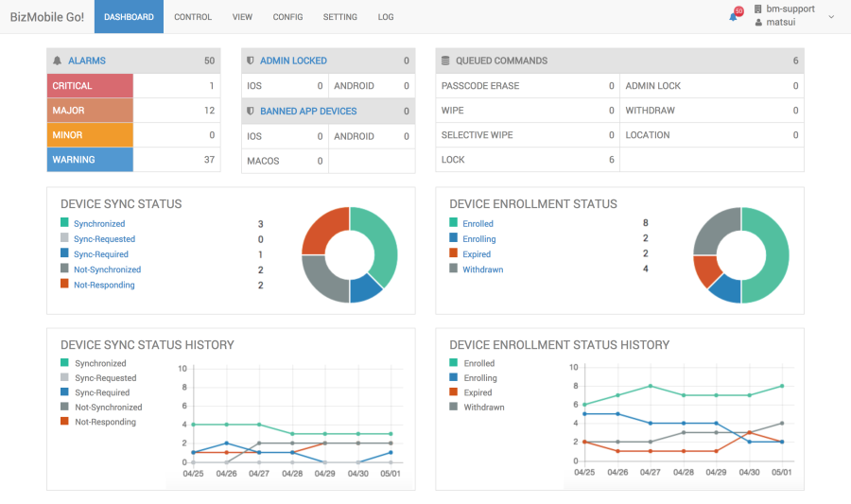Toggle Withdrawn series in enrollment history legend
This screenshot has width=851, height=504.
click(478, 407)
